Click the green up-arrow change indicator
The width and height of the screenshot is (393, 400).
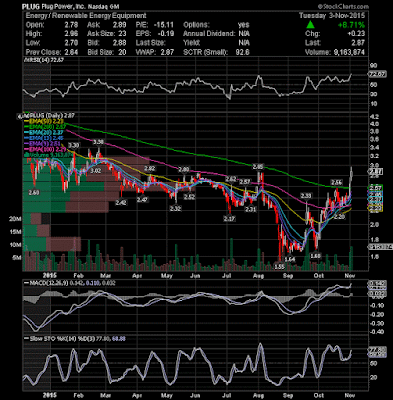tap(310, 25)
